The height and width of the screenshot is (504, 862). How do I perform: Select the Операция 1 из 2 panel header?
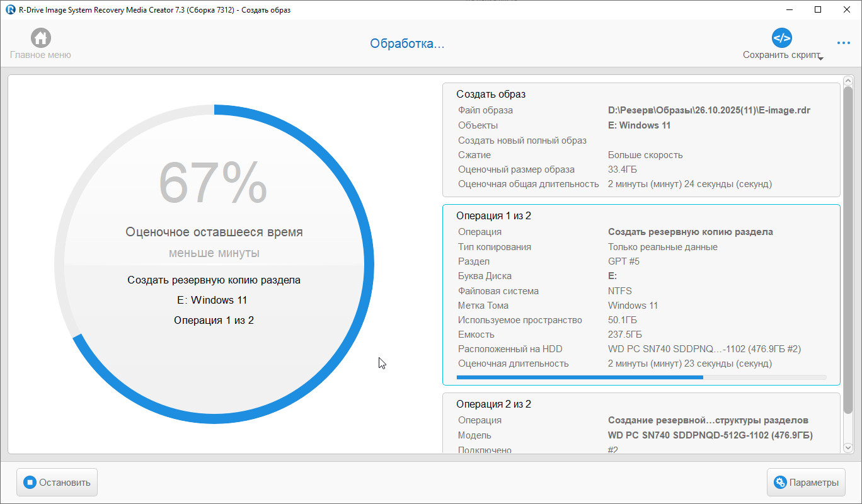pos(493,216)
